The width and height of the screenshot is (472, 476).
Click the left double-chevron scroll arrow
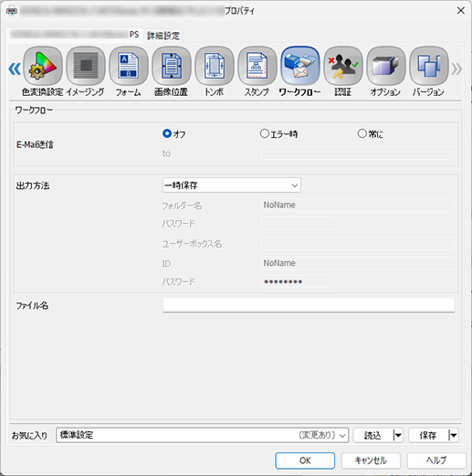click(x=15, y=69)
